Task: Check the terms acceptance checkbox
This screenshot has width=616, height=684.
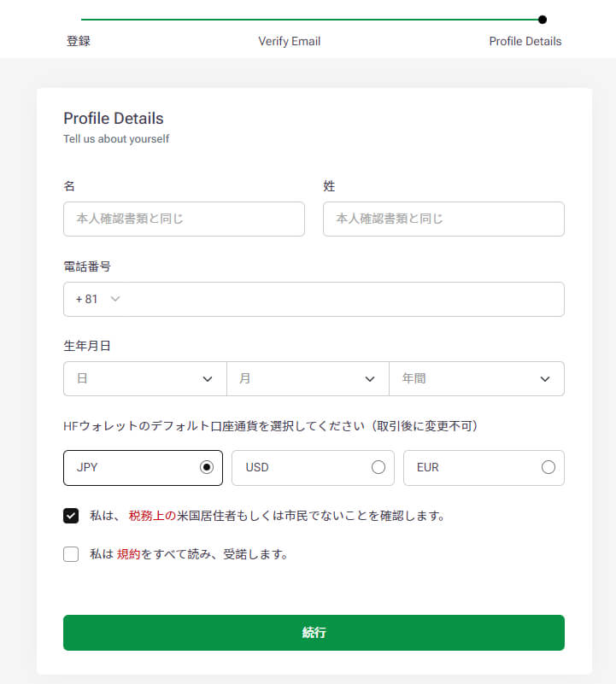Action: (71, 554)
